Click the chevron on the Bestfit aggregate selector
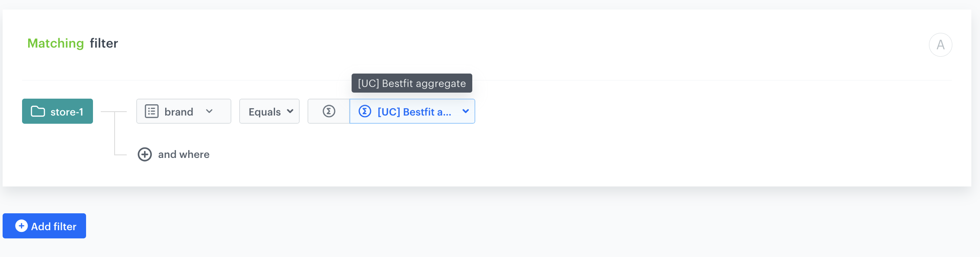Screen dimensions: 980x257 click(466, 111)
